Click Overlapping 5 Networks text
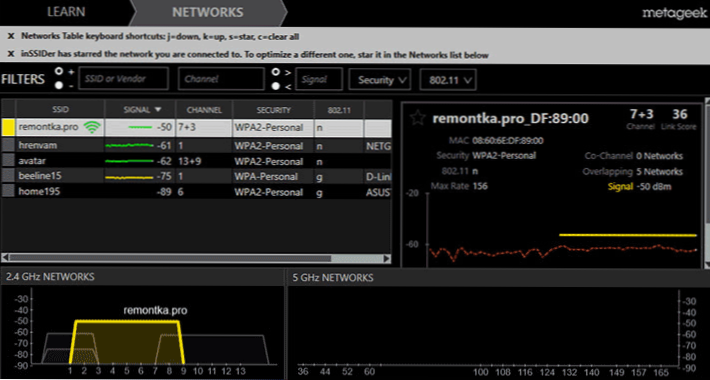This screenshot has height=380, width=710. click(633, 172)
